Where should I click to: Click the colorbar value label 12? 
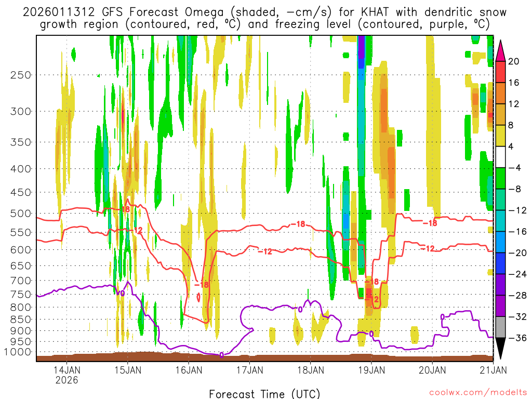(514, 104)
